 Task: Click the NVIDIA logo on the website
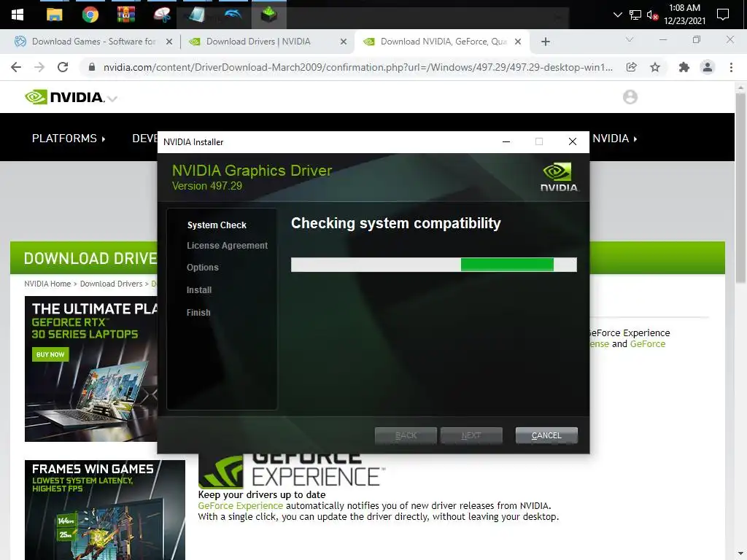(x=64, y=97)
